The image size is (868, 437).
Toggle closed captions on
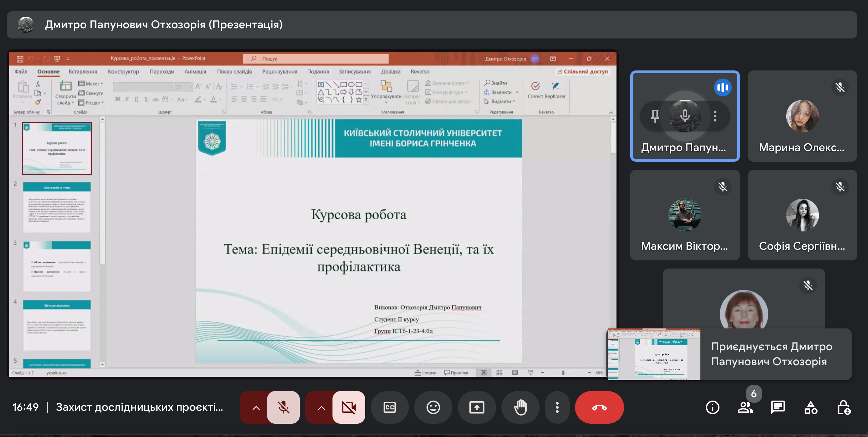click(x=389, y=407)
